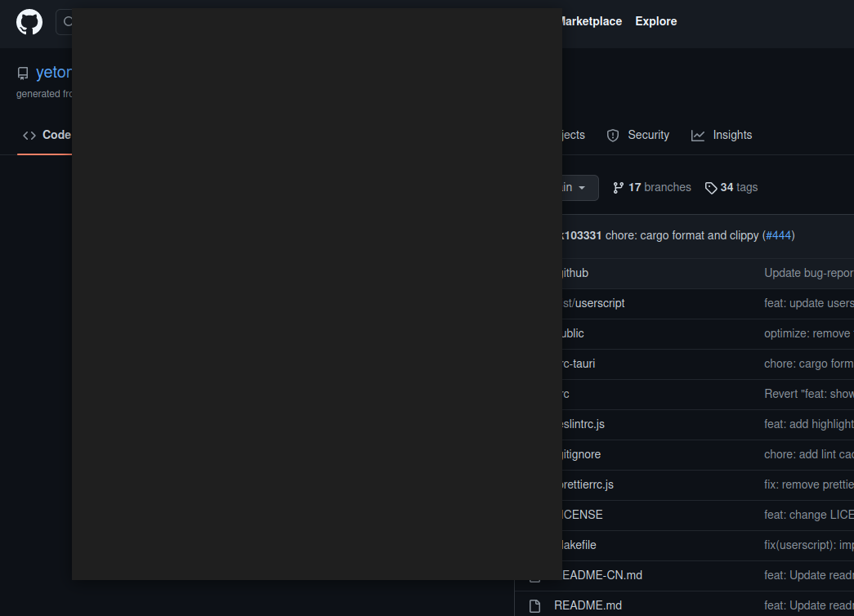The width and height of the screenshot is (854, 616).
Task: Switch to the Security tab
Action: point(648,135)
